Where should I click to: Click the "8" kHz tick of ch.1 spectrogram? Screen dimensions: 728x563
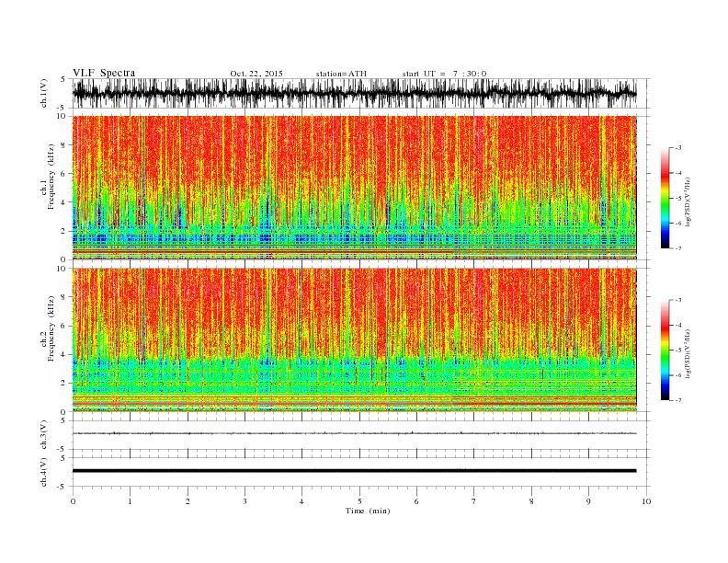tap(65, 145)
